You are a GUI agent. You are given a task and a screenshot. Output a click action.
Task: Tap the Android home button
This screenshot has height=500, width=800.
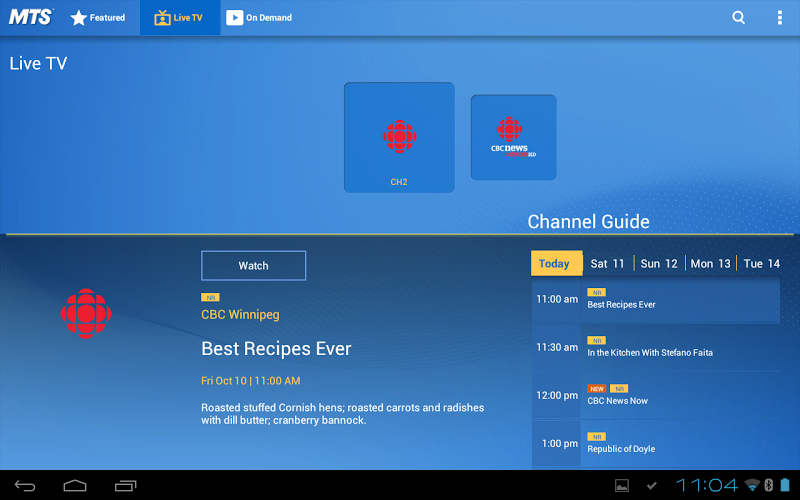coord(74,486)
